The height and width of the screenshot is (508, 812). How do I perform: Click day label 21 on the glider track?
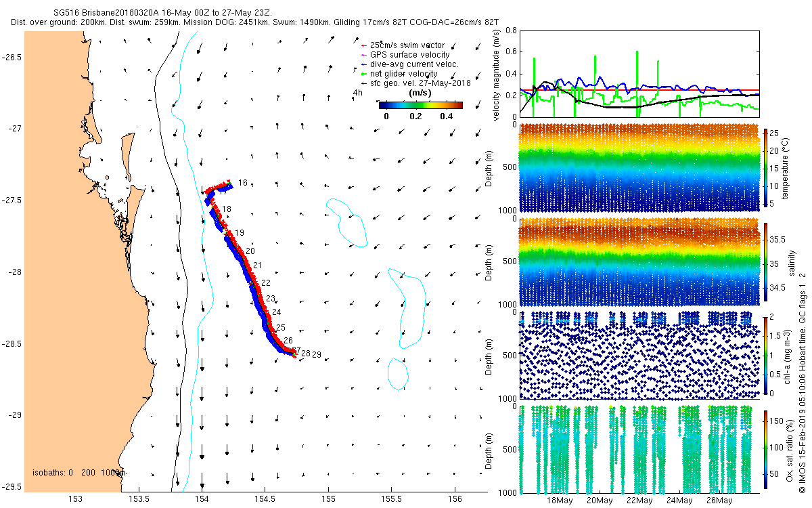click(x=256, y=265)
